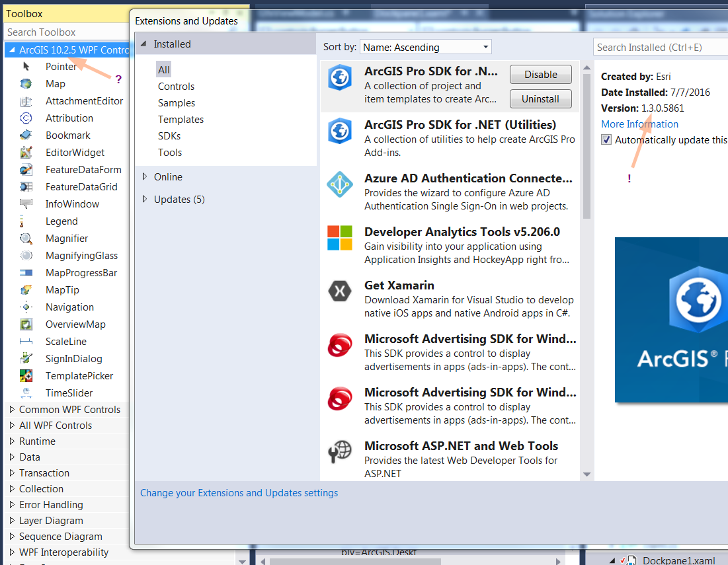This screenshot has width=728, height=565.
Task: Select the TimeSlider control icon
Action: click(x=26, y=393)
